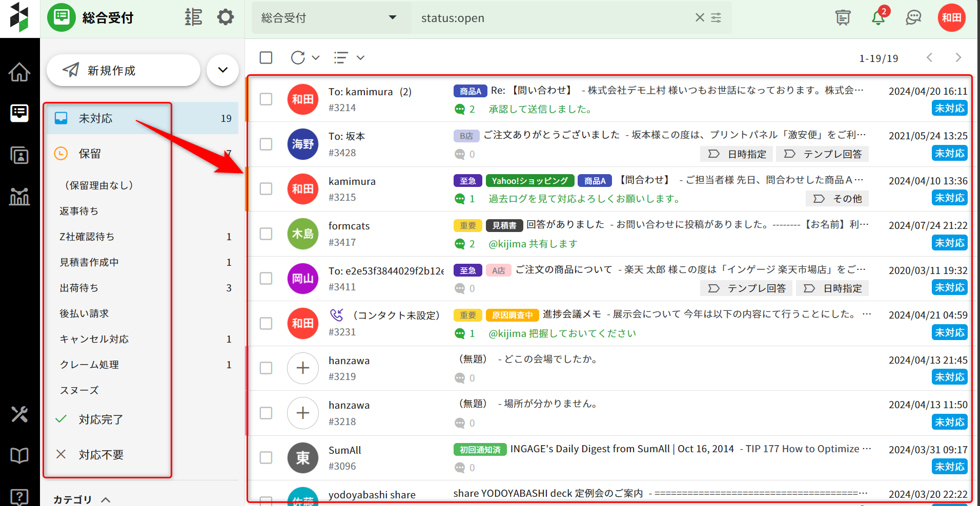The width and height of the screenshot is (980, 506).
Task: Collapse the カテゴリ section
Action: [106, 499]
